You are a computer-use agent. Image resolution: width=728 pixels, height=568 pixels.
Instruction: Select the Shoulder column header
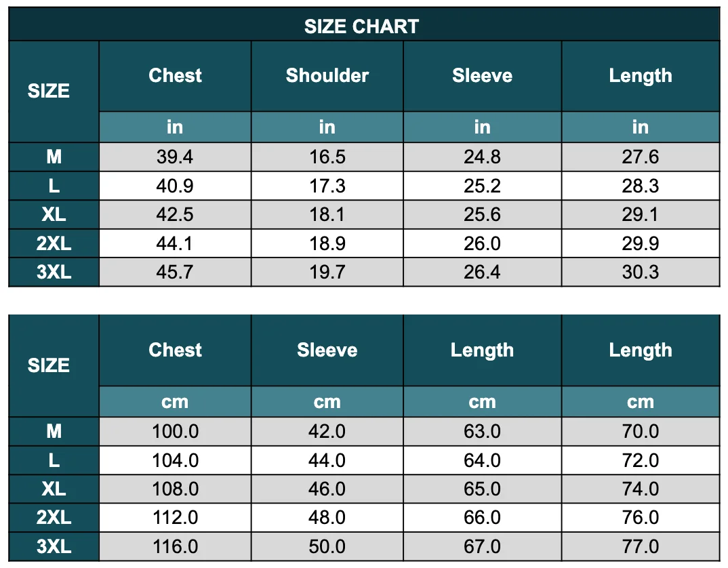(x=327, y=75)
